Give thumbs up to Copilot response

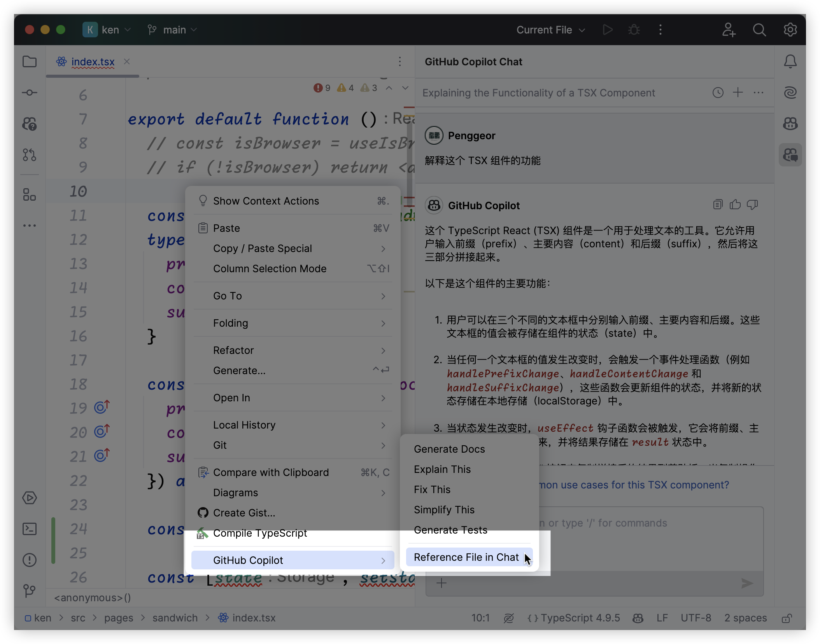(x=735, y=205)
